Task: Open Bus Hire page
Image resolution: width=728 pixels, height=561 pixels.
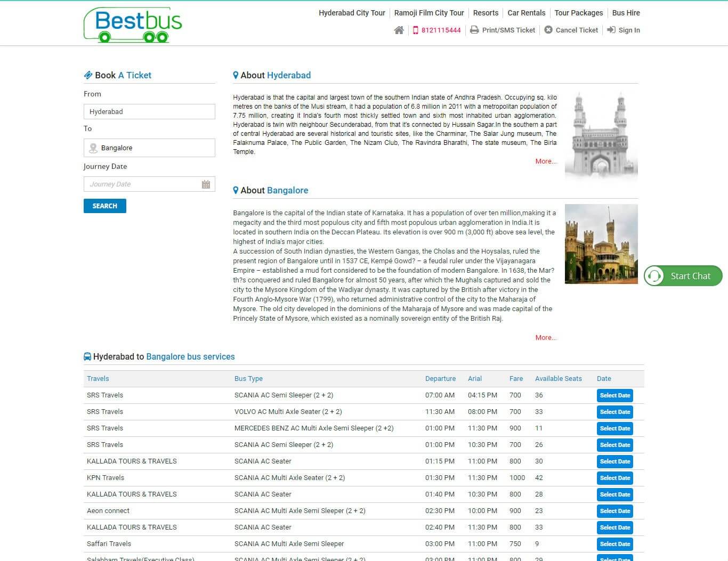Action: [x=626, y=13]
